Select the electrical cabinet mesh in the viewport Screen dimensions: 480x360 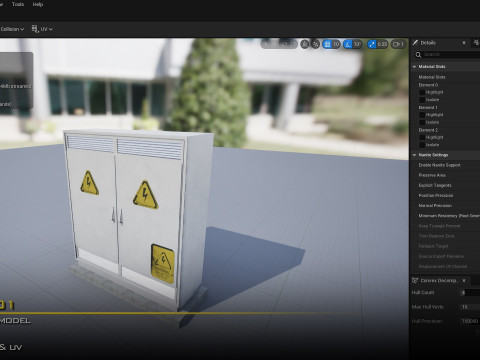coord(140,220)
